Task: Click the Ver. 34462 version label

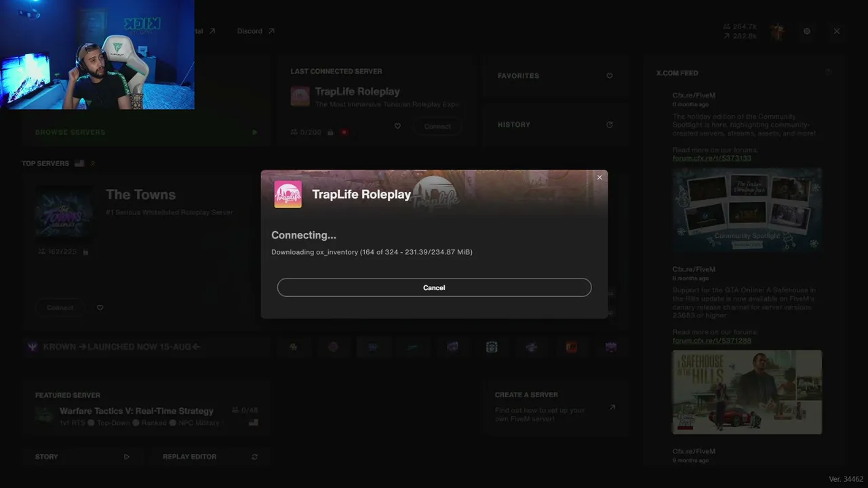Action: [846, 479]
